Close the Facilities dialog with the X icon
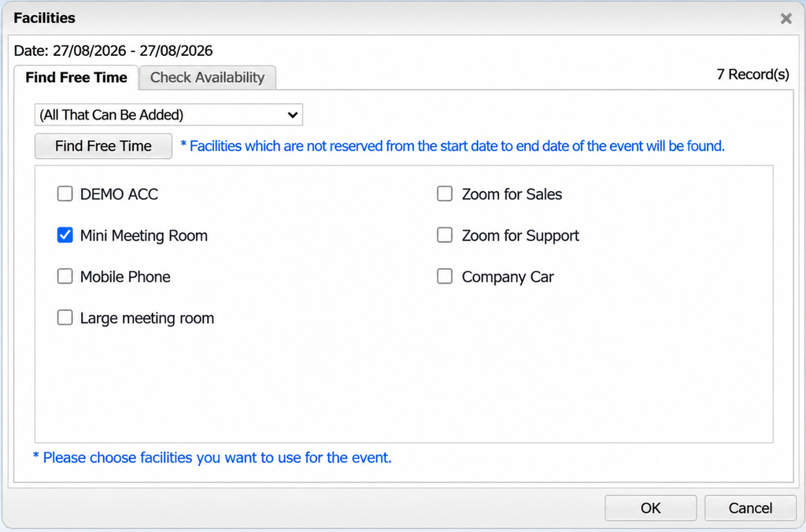The width and height of the screenshot is (806, 532). coord(786,19)
